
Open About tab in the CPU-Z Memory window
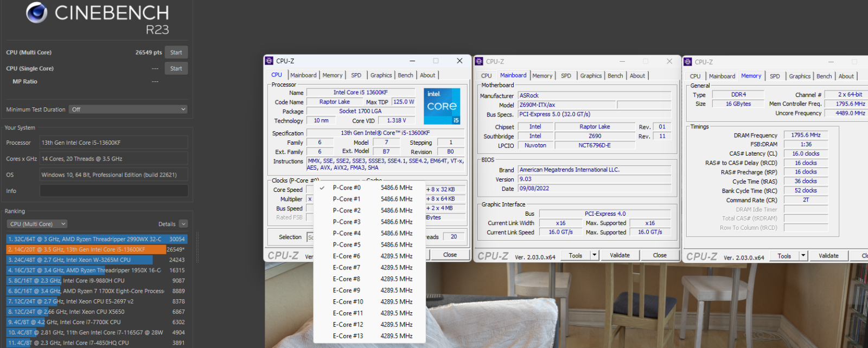(x=846, y=76)
